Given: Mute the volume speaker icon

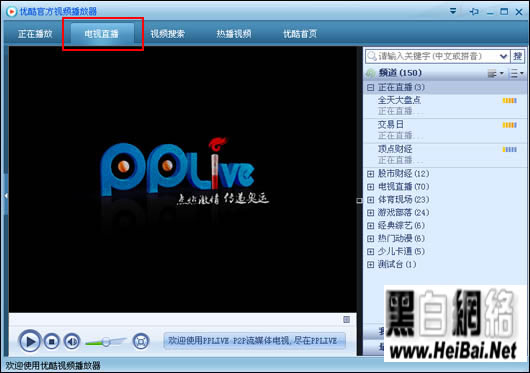Looking at the screenshot, I should [x=72, y=342].
